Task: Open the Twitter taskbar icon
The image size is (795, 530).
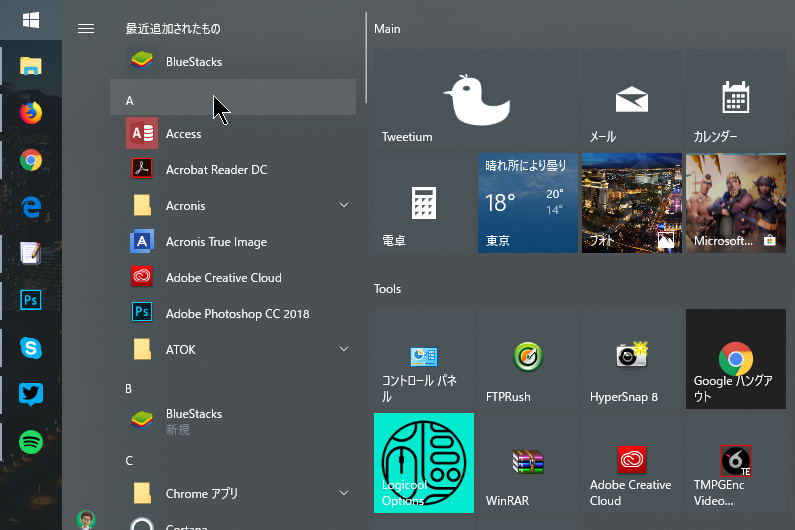Action: point(31,394)
